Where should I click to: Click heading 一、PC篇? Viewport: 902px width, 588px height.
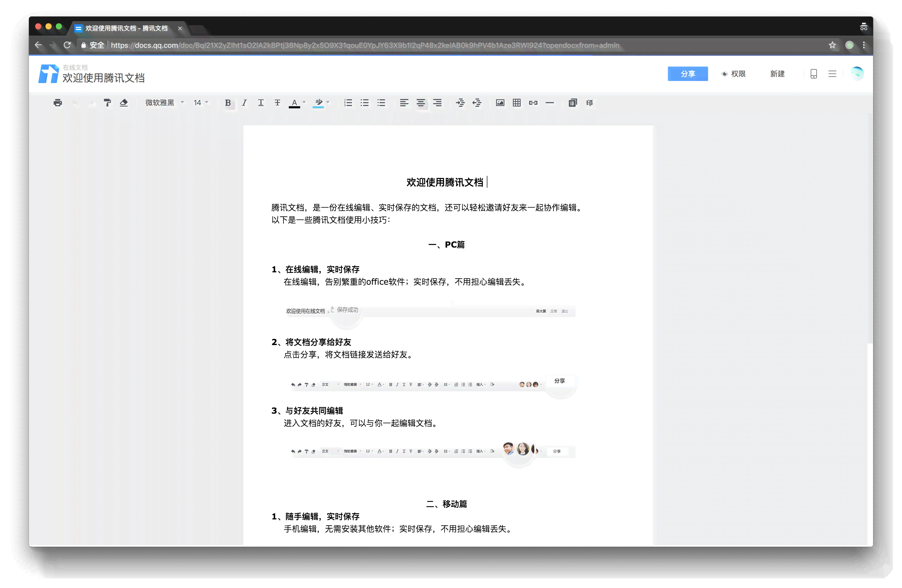point(446,244)
